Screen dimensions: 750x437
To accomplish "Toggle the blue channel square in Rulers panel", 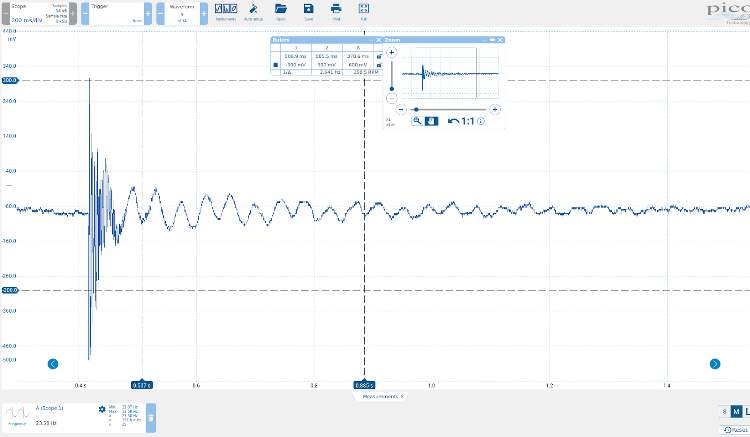I will pyautogui.click(x=276, y=65).
